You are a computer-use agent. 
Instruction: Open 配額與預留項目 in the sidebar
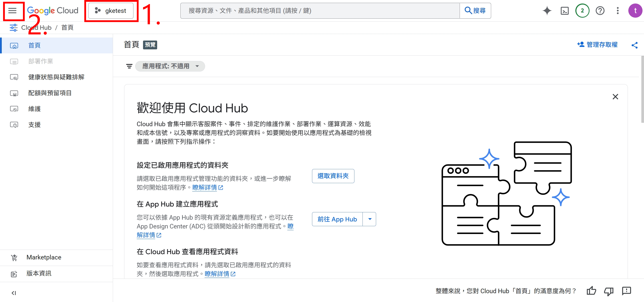57,93
